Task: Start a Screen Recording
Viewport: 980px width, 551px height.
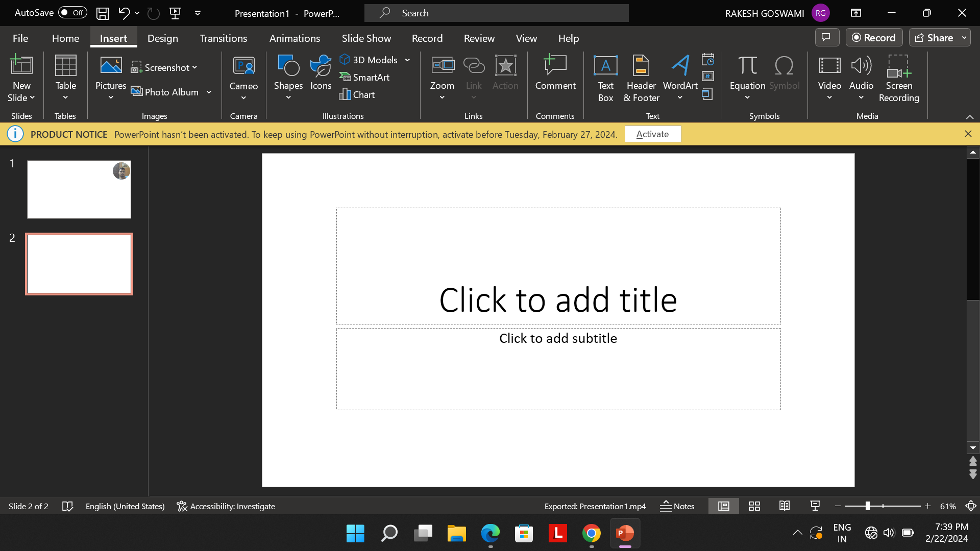Action: tap(898, 78)
